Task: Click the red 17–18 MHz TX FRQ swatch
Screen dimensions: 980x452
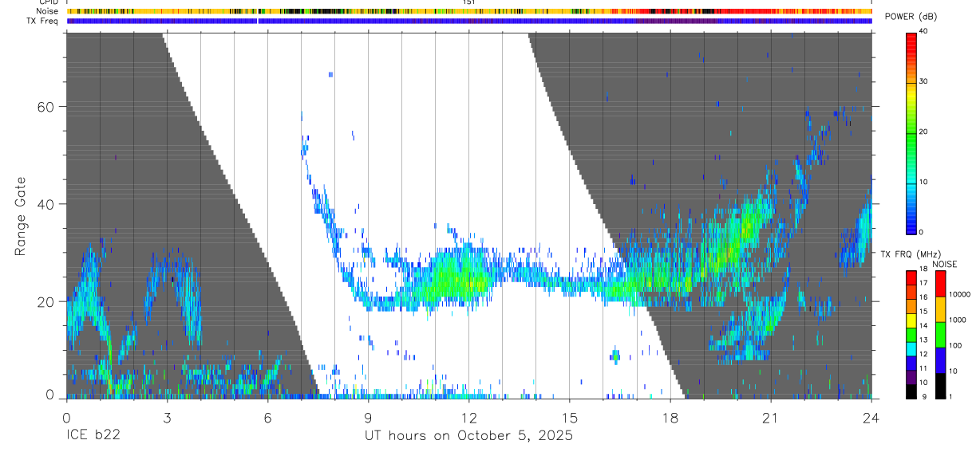Action: tap(911, 277)
